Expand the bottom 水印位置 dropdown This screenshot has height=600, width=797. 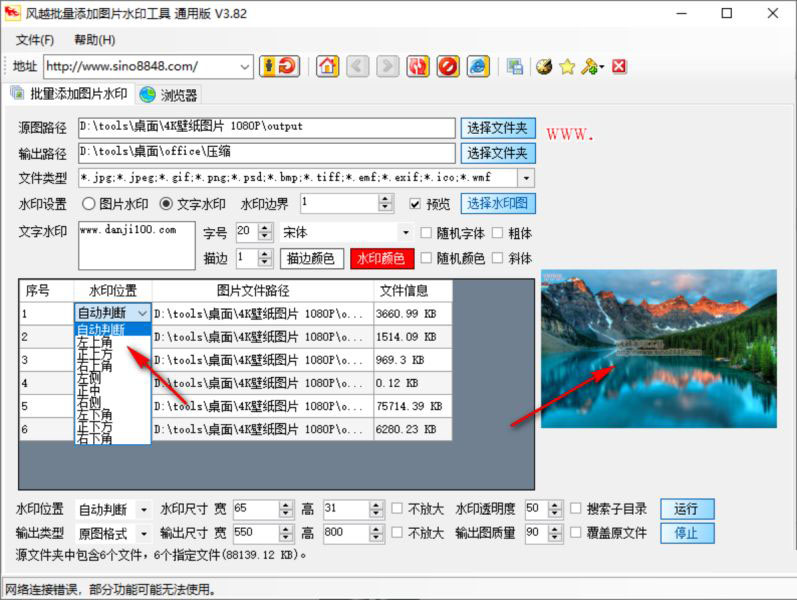(144, 509)
